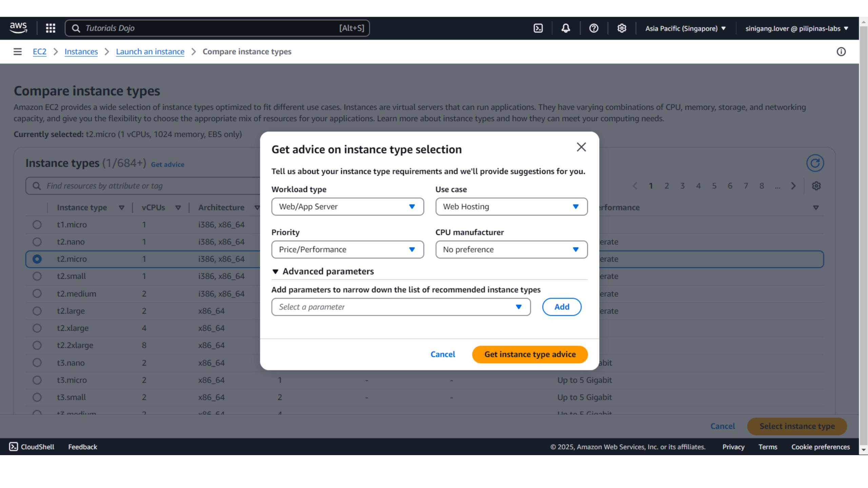Click the Add parameter button
868x488 pixels.
(561, 307)
